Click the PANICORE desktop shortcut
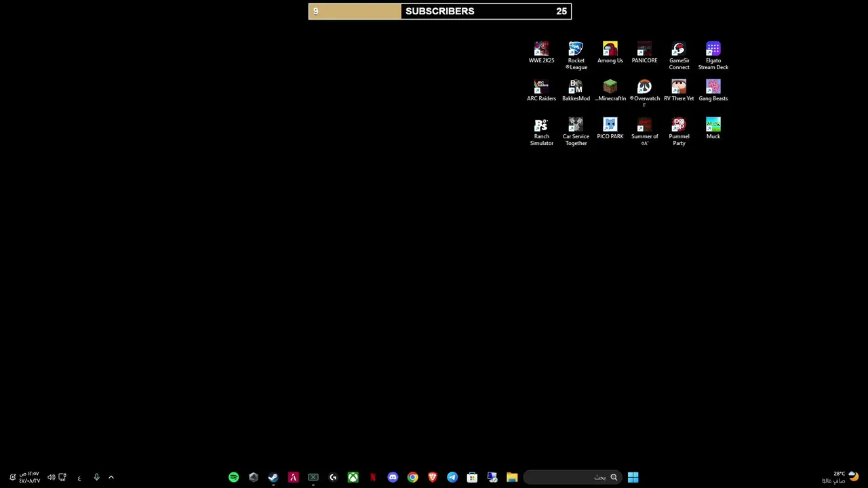The image size is (868, 488). (644, 53)
